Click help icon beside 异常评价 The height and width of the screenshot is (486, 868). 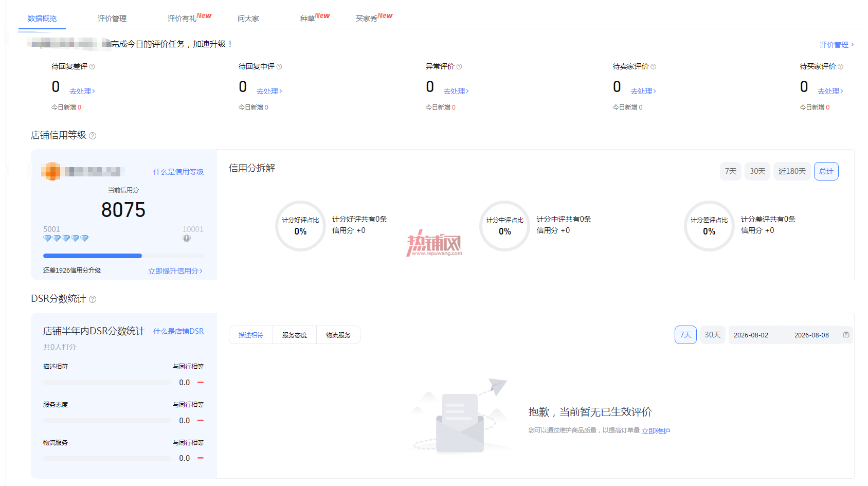pyautogui.click(x=459, y=67)
